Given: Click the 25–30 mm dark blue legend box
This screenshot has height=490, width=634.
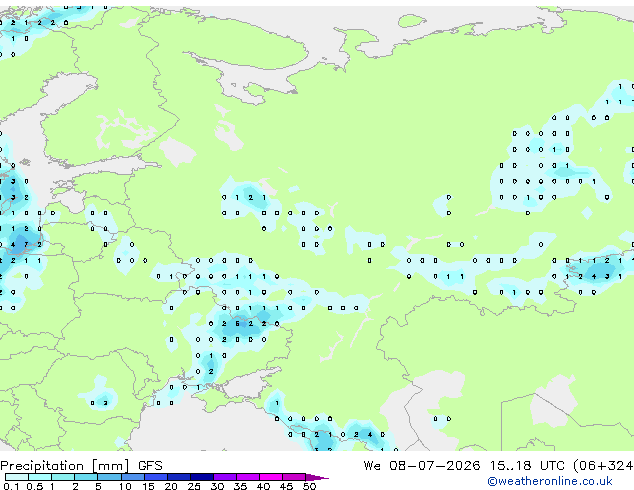Looking at the screenshot, I should click(202, 477).
